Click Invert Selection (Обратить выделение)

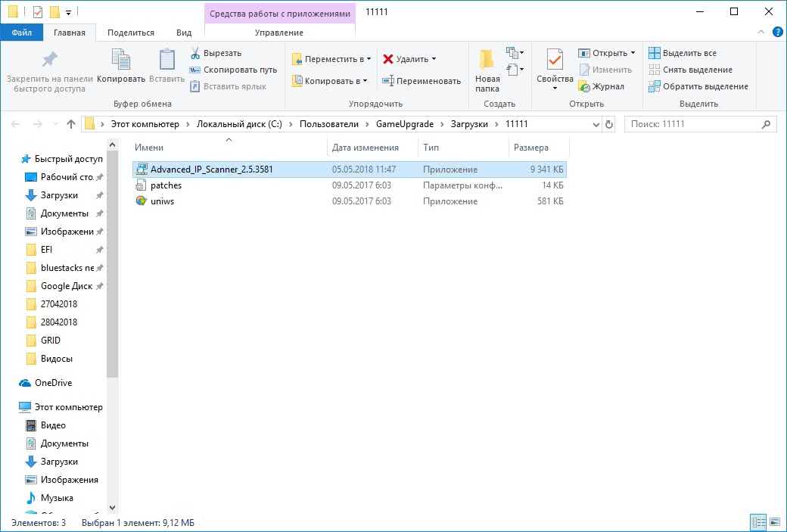tap(698, 86)
